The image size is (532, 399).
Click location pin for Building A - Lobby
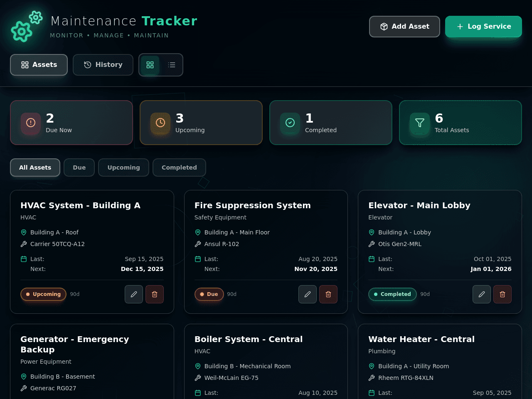pyautogui.click(x=372, y=232)
